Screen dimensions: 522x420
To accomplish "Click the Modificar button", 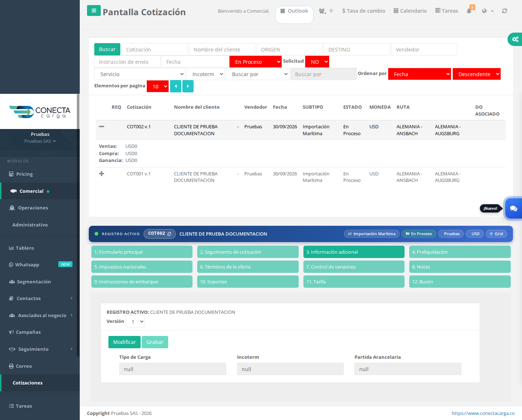I will [124, 342].
